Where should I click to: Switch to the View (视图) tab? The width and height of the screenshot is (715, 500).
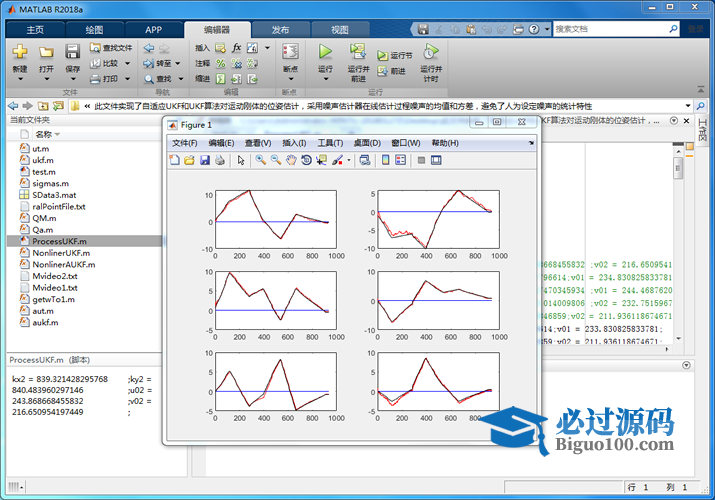click(x=340, y=30)
